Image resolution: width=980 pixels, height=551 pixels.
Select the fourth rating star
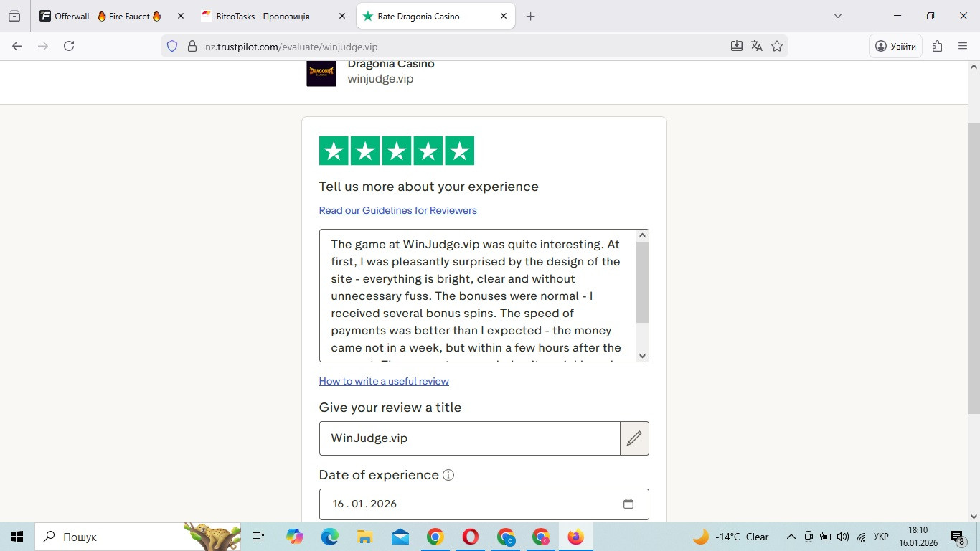click(x=428, y=151)
